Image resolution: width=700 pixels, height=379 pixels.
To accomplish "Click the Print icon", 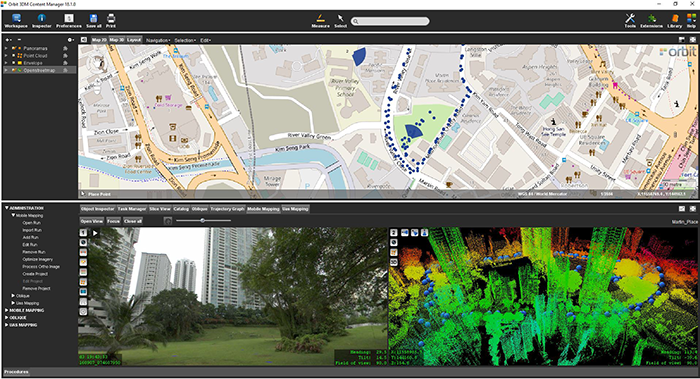I will tap(111, 21).
